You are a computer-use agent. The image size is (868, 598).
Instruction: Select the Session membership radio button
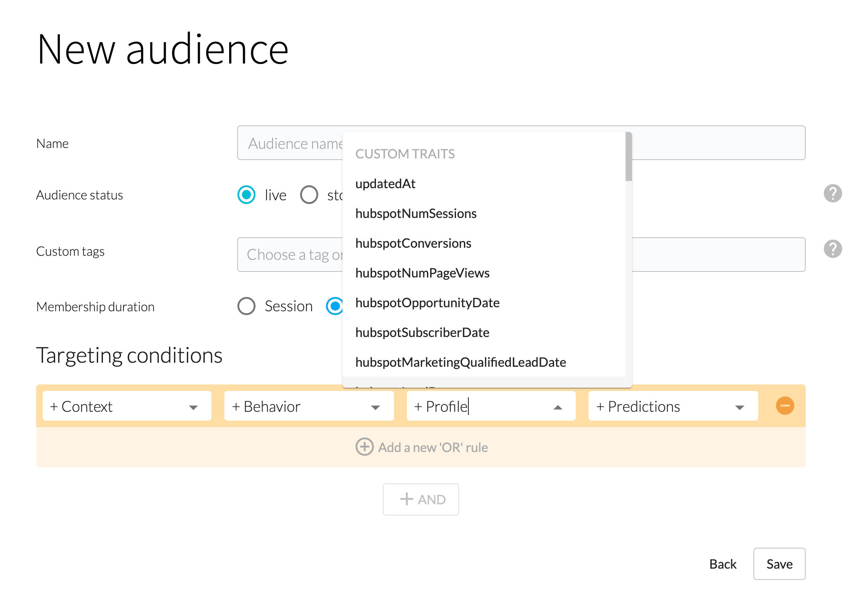pyautogui.click(x=246, y=306)
